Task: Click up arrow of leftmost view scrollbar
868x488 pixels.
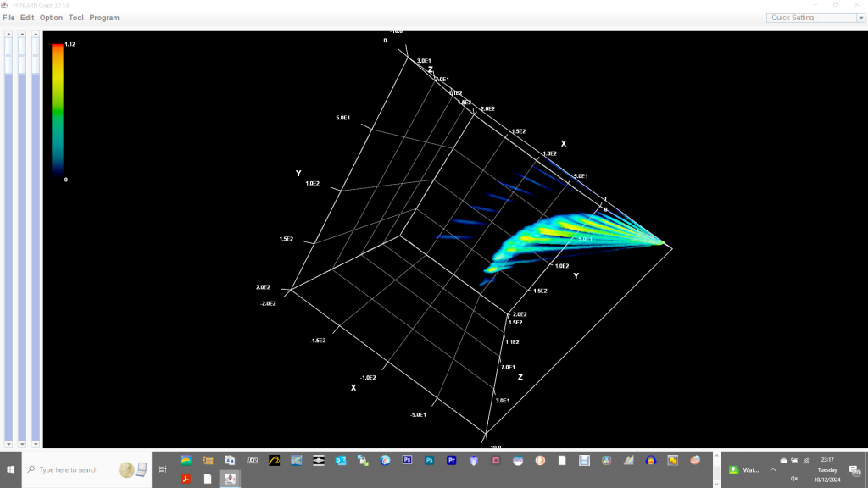Action: 8,34
